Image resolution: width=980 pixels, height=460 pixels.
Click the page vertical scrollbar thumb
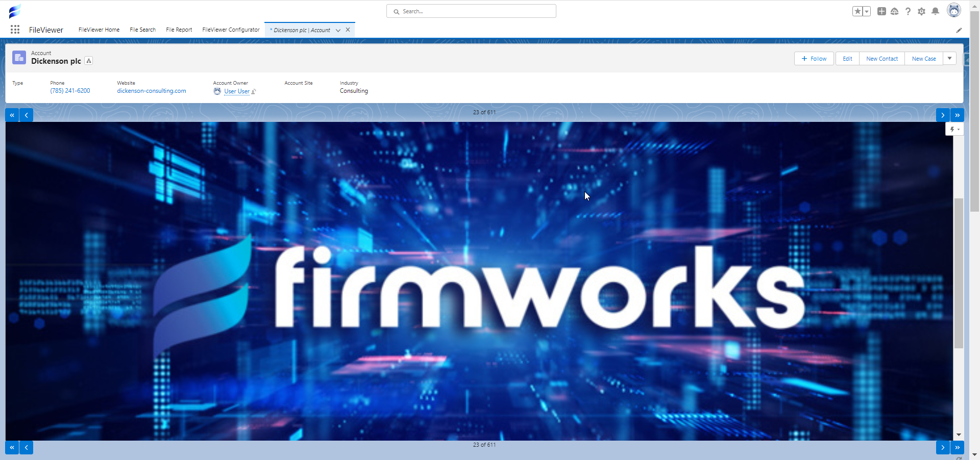point(974,111)
